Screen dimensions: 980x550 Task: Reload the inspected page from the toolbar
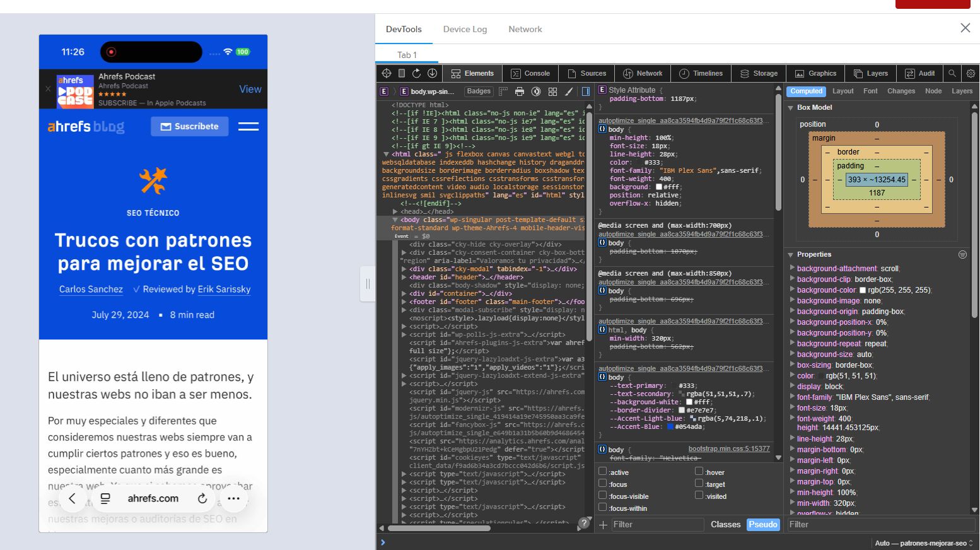coord(416,73)
